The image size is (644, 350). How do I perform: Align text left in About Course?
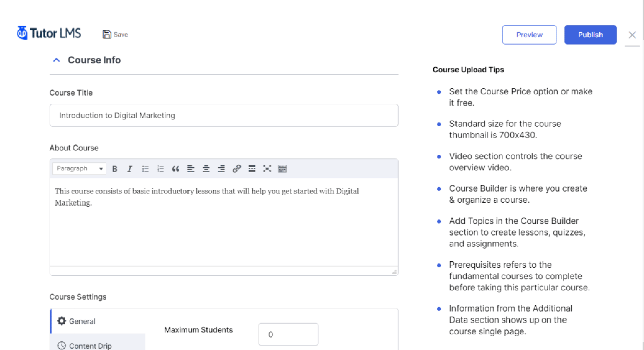(191, 169)
